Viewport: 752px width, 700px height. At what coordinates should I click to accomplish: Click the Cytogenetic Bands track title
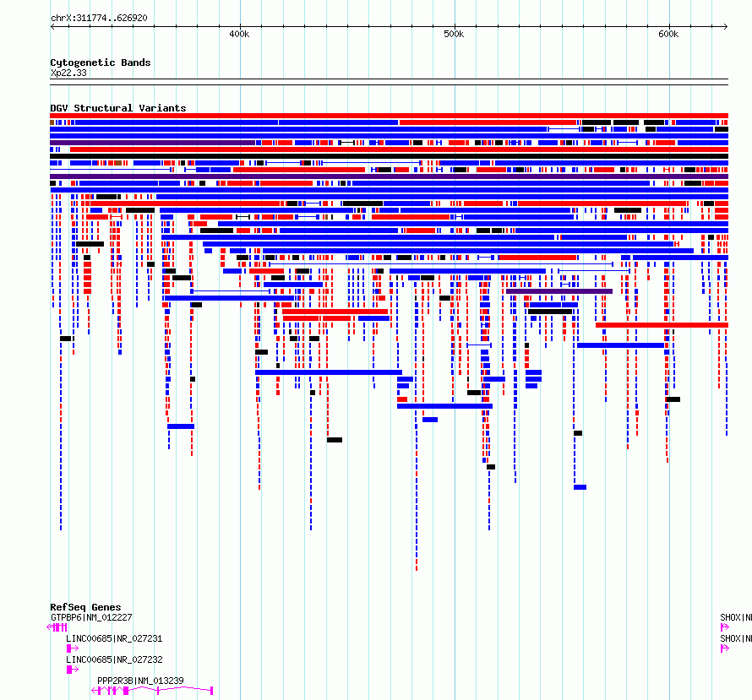(x=101, y=62)
